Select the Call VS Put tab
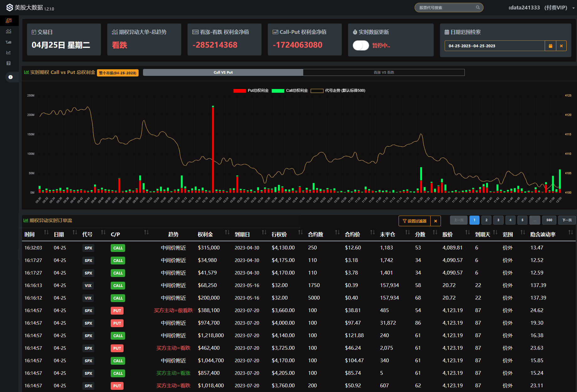The height and width of the screenshot is (392, 577). coord(223,72)
